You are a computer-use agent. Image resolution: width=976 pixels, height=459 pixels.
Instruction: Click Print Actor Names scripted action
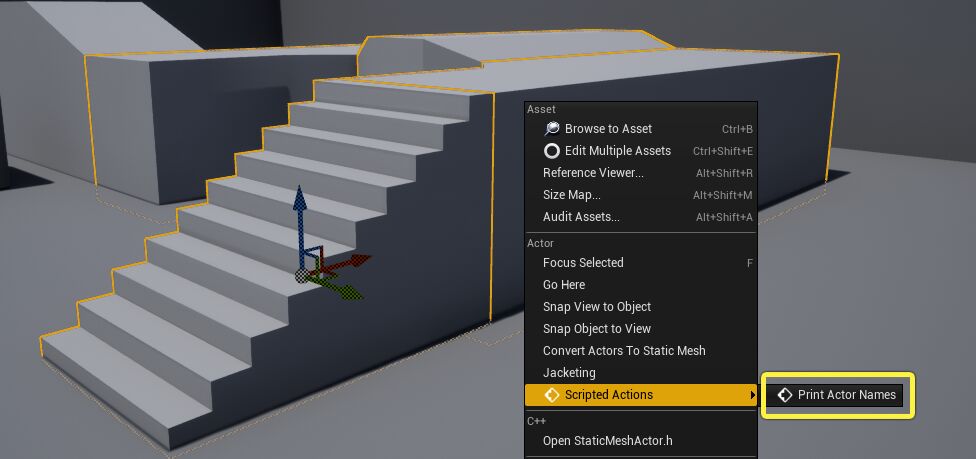pyautogui.click(x=835, y=395)
